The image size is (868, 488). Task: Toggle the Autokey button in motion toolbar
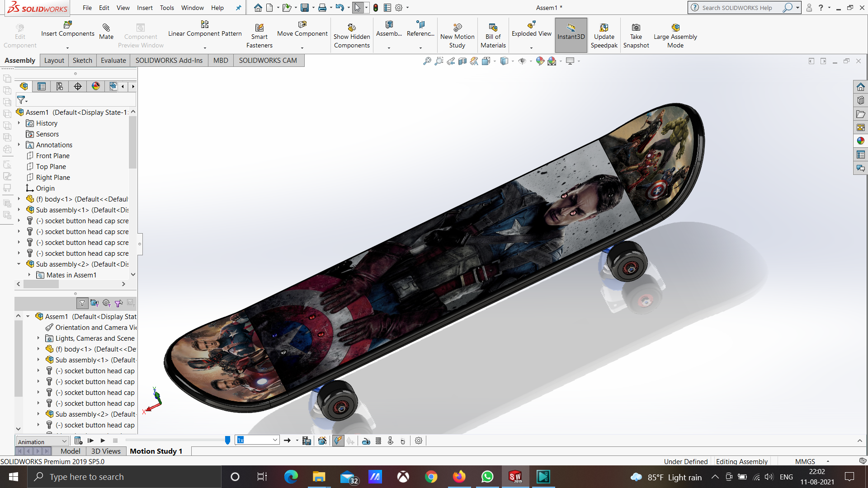tap(338, 441)
